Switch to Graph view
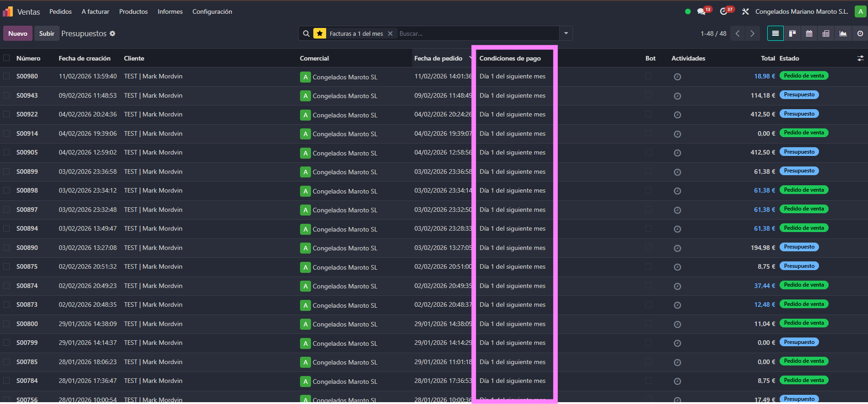Viewport: 868px width, 404px height. [843, 33]
